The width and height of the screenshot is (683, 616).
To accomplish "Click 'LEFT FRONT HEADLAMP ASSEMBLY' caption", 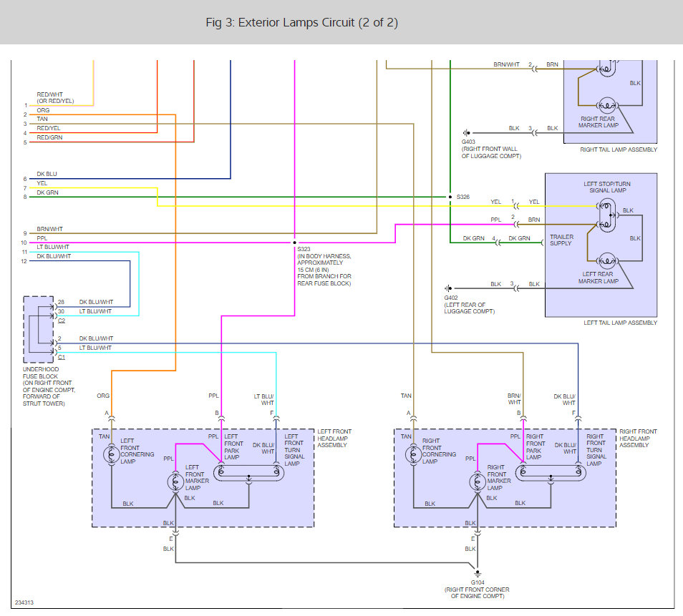I will coord(334,439).
